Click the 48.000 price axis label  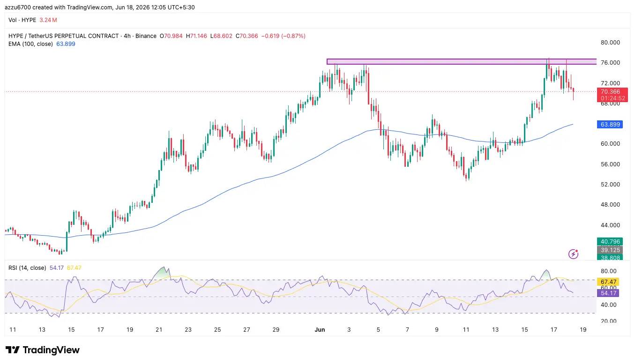[610, 205]
